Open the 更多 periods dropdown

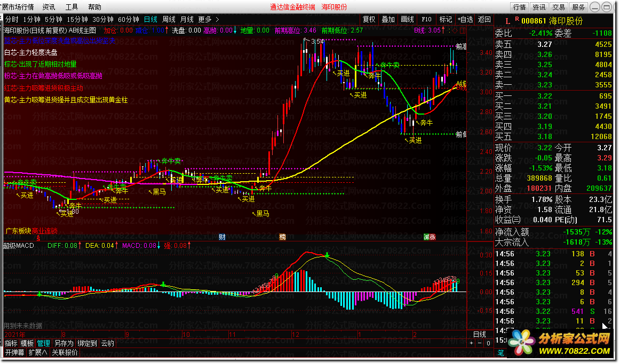(x=205, y=19)
